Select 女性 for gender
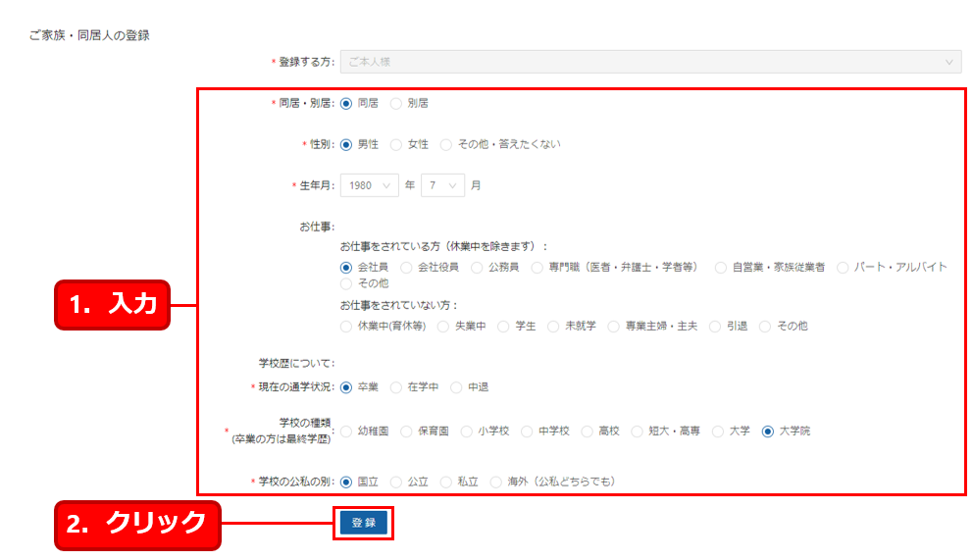The height and width of the screenshot is (560, 973). point(396,144)
